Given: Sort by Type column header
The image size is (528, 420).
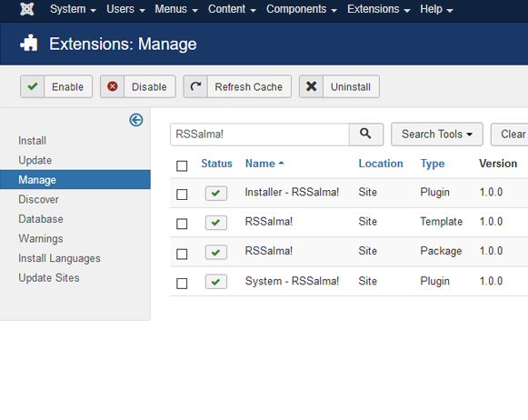Looking at the screenshot, I should click(433, 164).
